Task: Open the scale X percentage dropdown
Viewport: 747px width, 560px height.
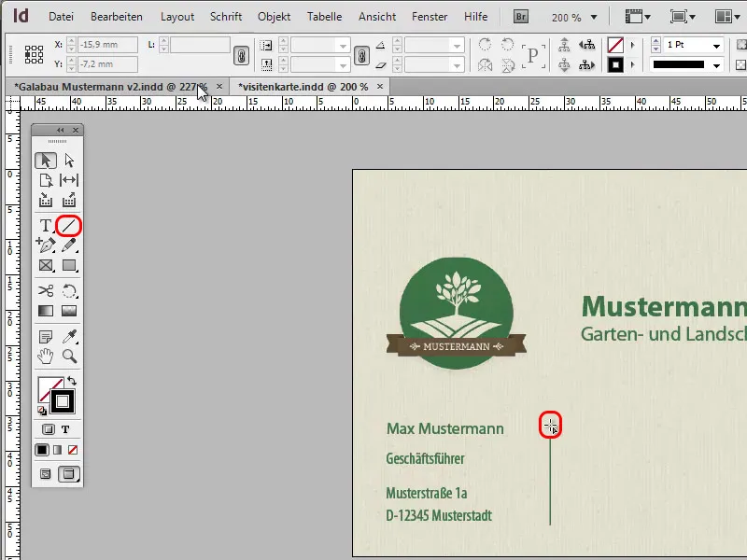Action: pyautogui.click(x=343, y=46)
